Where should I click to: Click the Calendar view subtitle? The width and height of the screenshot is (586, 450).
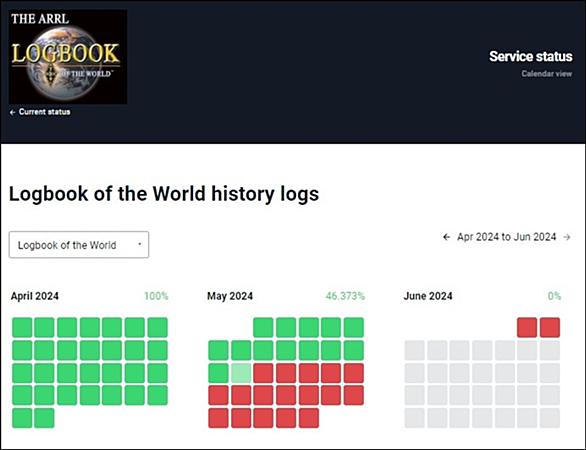click(547, 74)
